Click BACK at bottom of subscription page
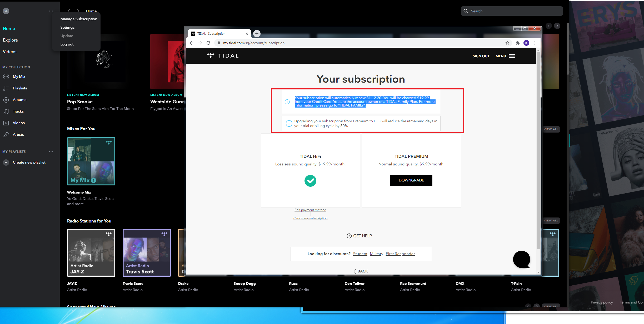The image size is (644, 324). click(x=361, y=271)
